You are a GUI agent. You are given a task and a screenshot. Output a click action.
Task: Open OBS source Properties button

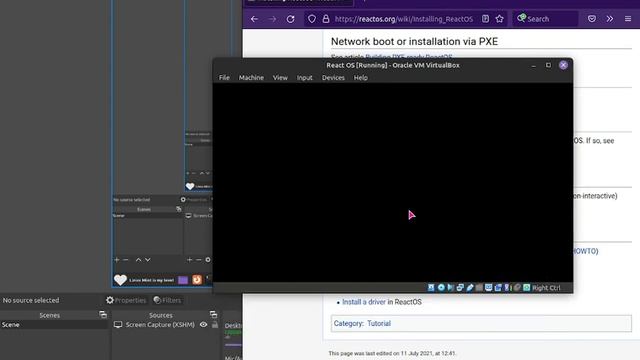point(126,300)
